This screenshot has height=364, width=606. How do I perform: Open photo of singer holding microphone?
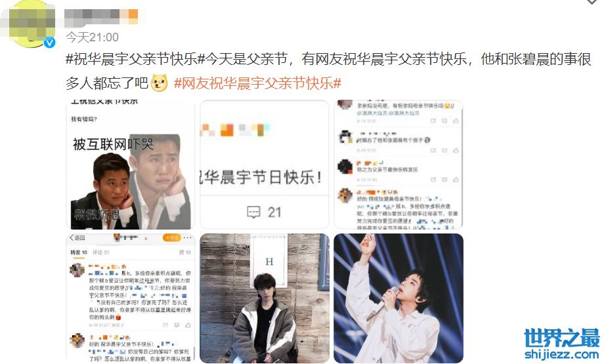coord(399,298)
